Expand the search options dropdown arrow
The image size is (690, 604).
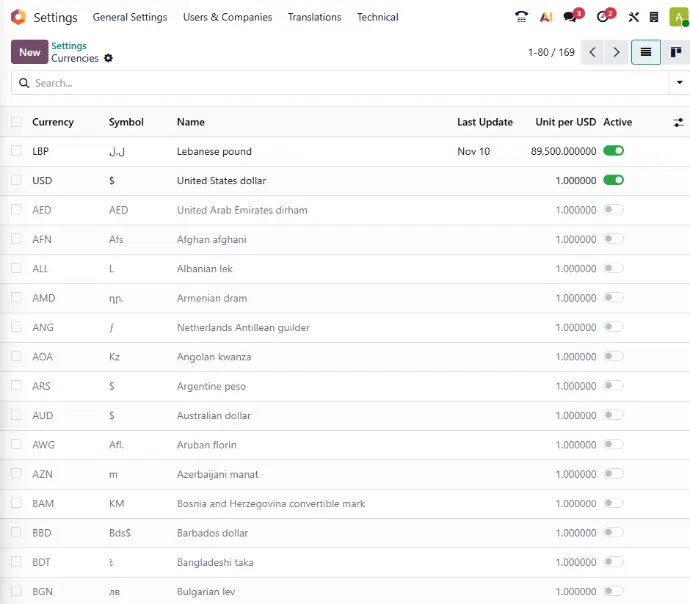pyautogui.click(x=679, y=83)
